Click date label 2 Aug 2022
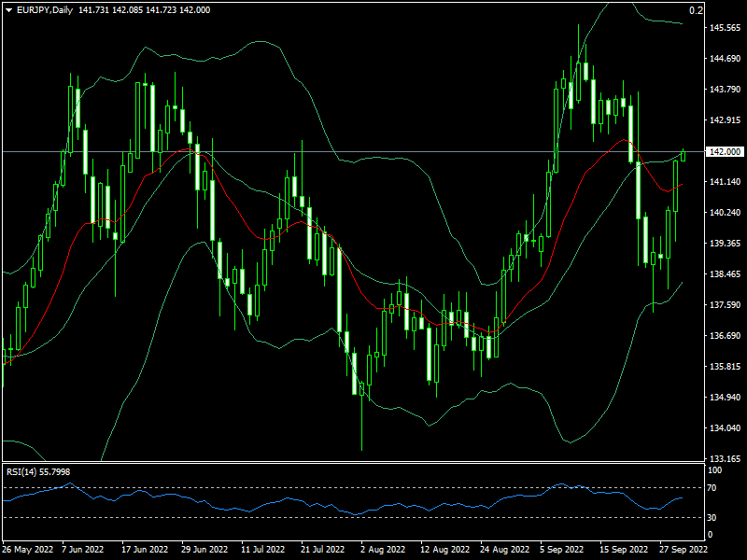747x560 pixels. point(383,550)
